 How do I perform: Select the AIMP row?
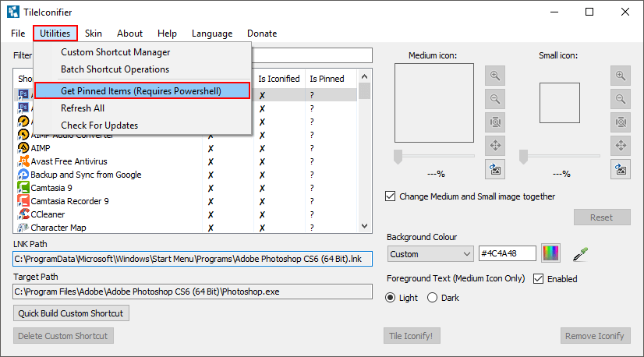coord(187,148)
